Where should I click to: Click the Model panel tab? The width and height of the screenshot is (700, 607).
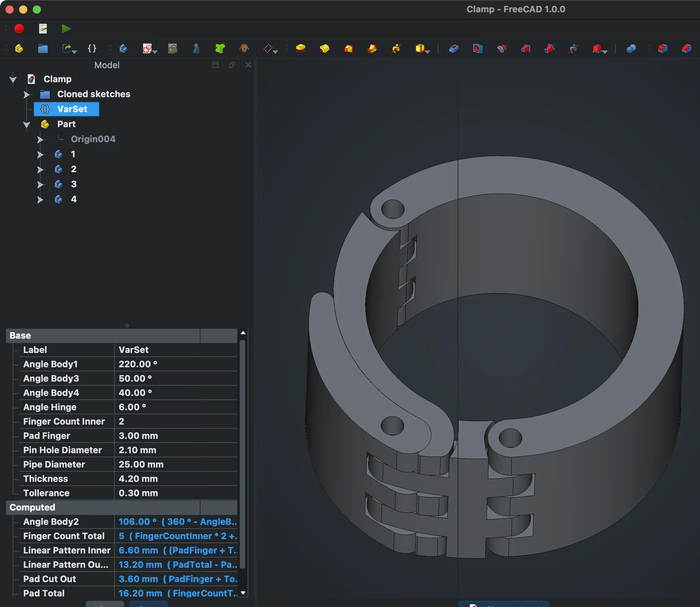(107, 65)
